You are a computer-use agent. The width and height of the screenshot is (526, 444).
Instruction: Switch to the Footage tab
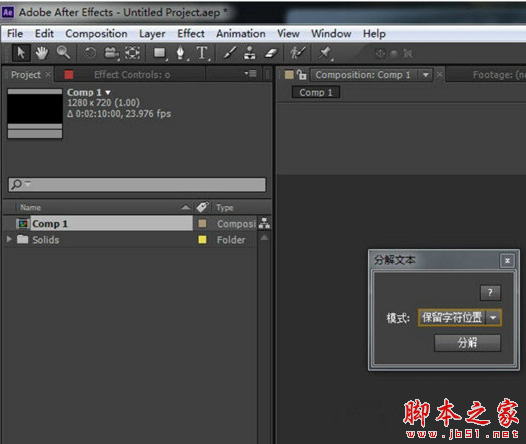498,74
